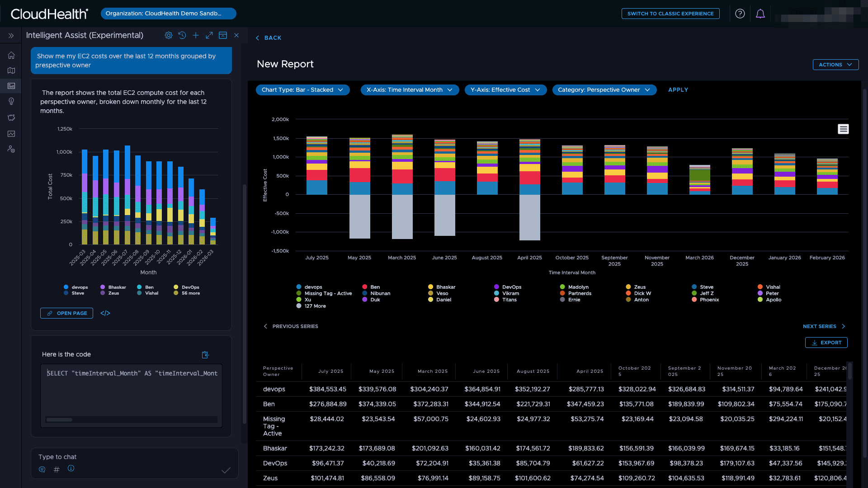Image resolution: width=868 pixels, height=488 pixels.
Task: Start new chat with plus icon
Action: click(196, 35)
